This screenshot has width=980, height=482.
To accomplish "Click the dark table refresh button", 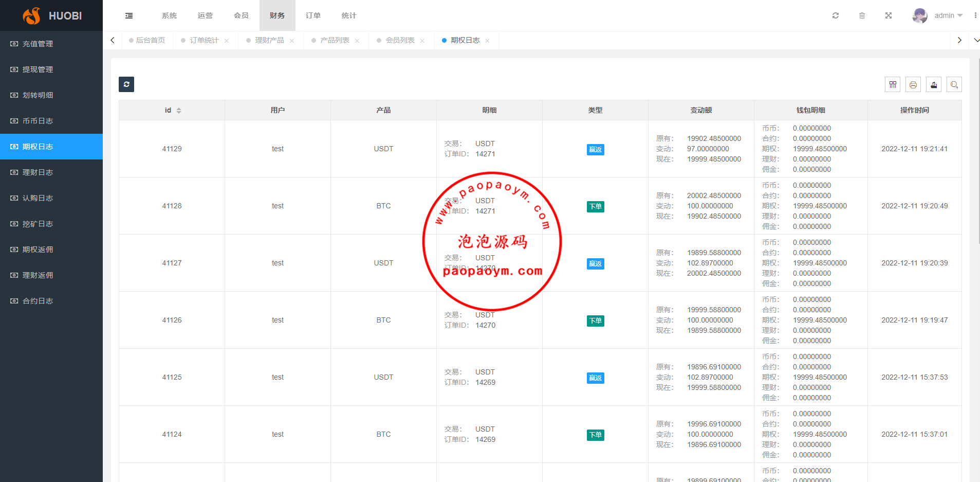I will [126, 84].
